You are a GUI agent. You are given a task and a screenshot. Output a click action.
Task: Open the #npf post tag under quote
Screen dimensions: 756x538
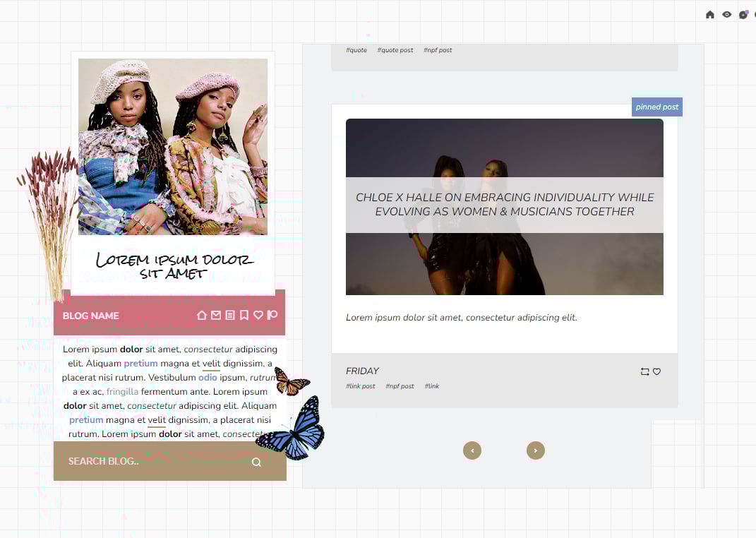tap(438, 50)
